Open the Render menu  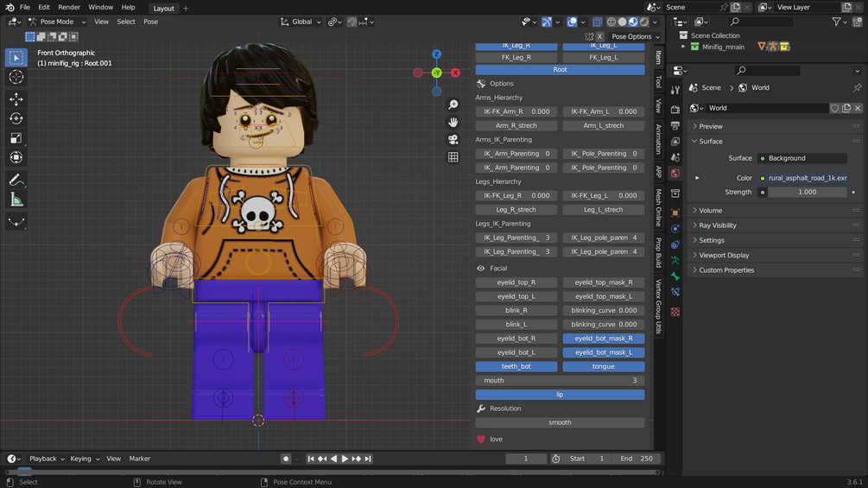coord(69,7)
